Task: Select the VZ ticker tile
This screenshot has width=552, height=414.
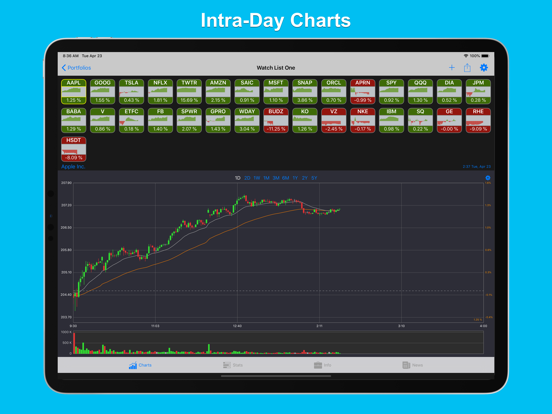Action: pyautogui.click(x=334, y=120)
